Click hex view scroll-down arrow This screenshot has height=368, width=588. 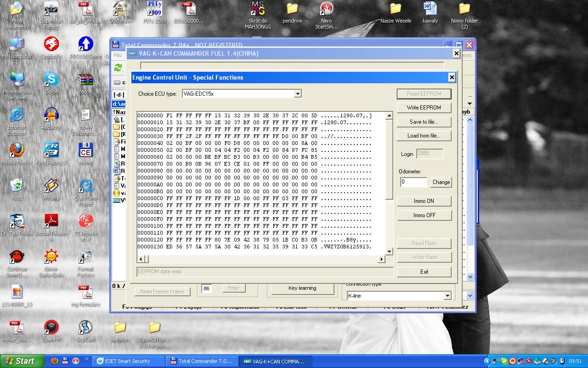point(389,252)
